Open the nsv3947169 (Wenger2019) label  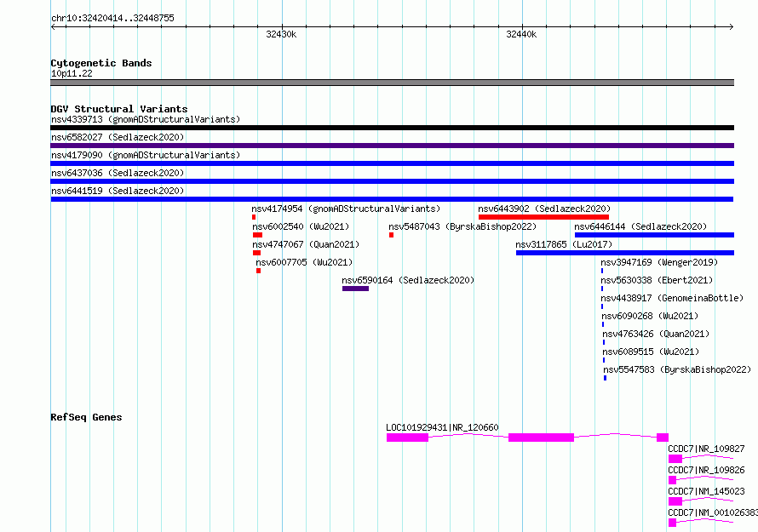pos(659,262)
